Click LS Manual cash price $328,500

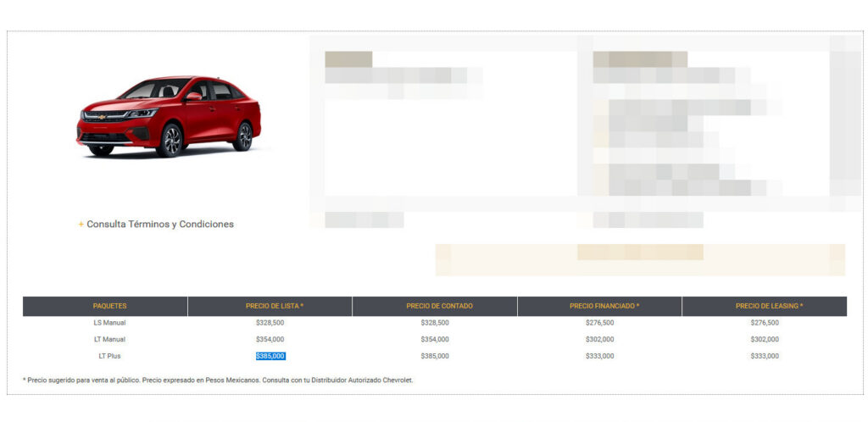(435, 323)
